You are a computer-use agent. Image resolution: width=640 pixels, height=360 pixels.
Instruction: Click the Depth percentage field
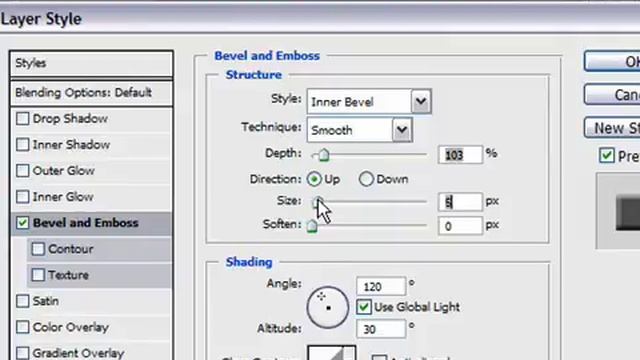[x=460, y=155]
